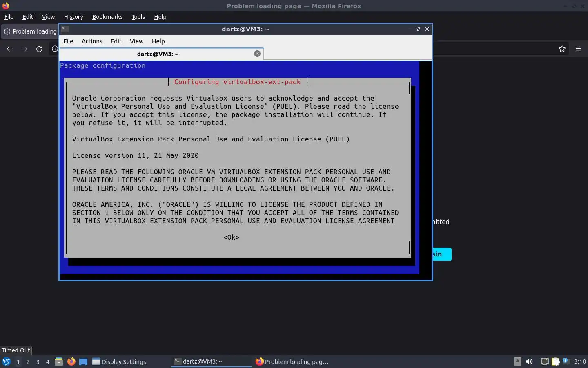Select the Problem loading Firefox tab
This screenshot has height=368, width=588.
(x=30, y=31)
